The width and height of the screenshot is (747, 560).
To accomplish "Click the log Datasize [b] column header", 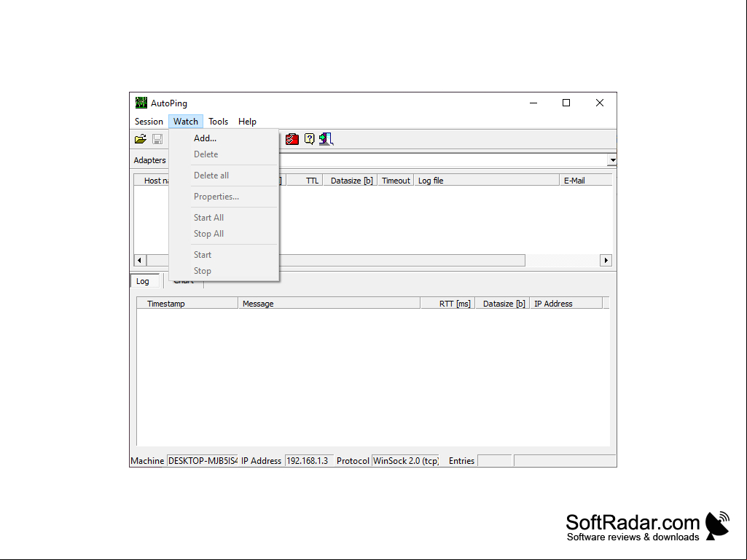I will pyautogui.click(x=503, y=304).
